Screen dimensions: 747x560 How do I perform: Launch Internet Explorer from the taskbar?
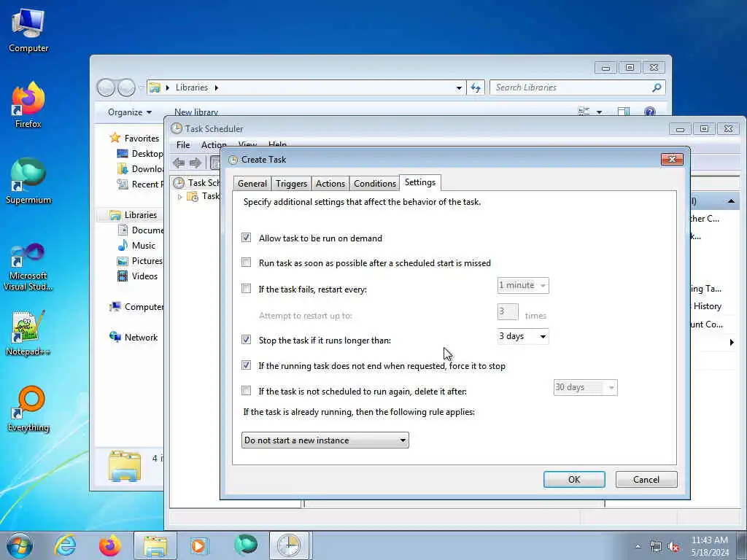pos(65,545)
